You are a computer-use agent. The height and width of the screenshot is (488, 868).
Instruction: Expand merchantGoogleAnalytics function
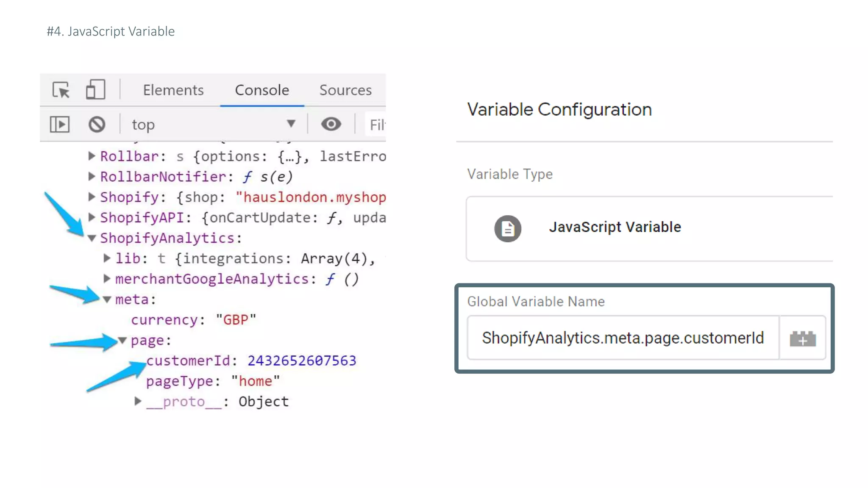point(107,279)
